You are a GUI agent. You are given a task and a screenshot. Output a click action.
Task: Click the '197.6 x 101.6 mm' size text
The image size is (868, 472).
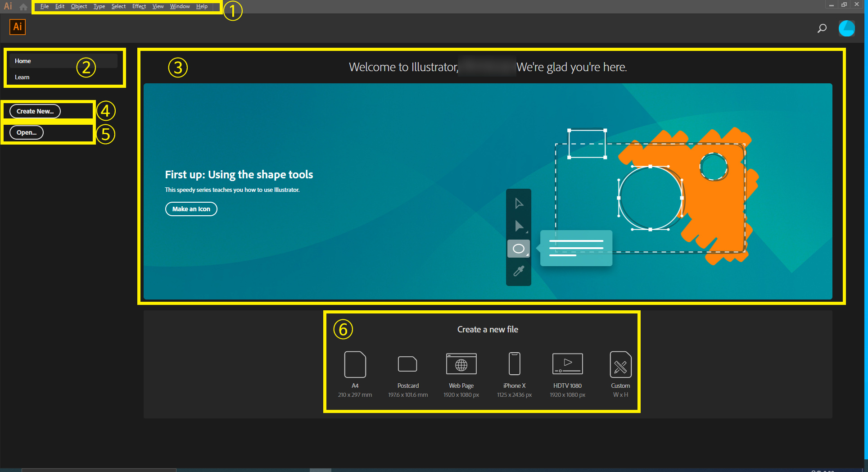[x=408, y=395]
